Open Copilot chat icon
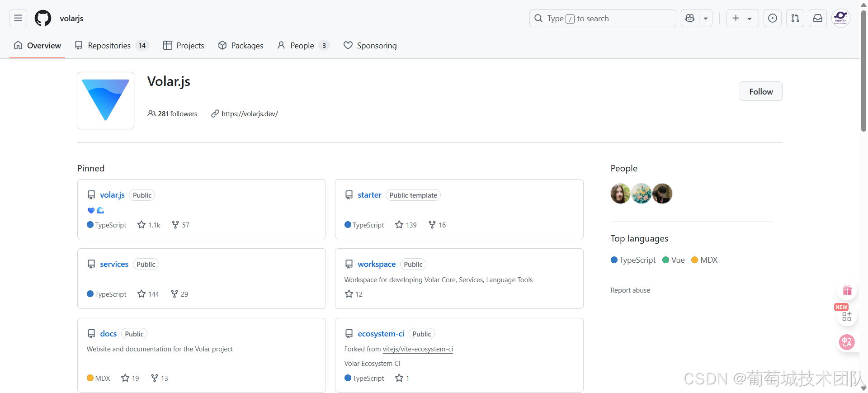The width and height of the screenshot is (868, 393). click(690, 18)
